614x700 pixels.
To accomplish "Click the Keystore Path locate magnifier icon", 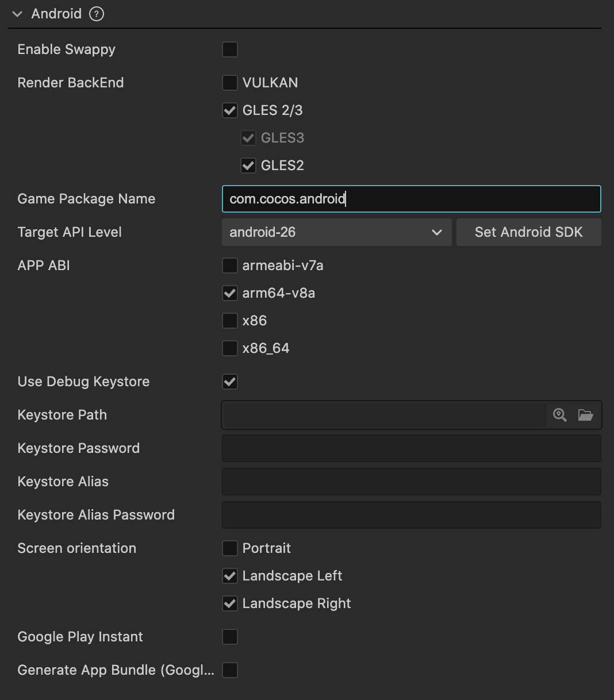I will pos(559,415).
